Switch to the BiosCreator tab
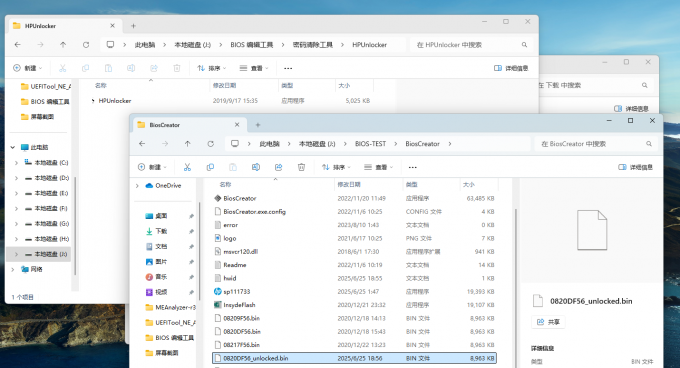680x368 pixels. pyautogui.click(x=189, y=125)
